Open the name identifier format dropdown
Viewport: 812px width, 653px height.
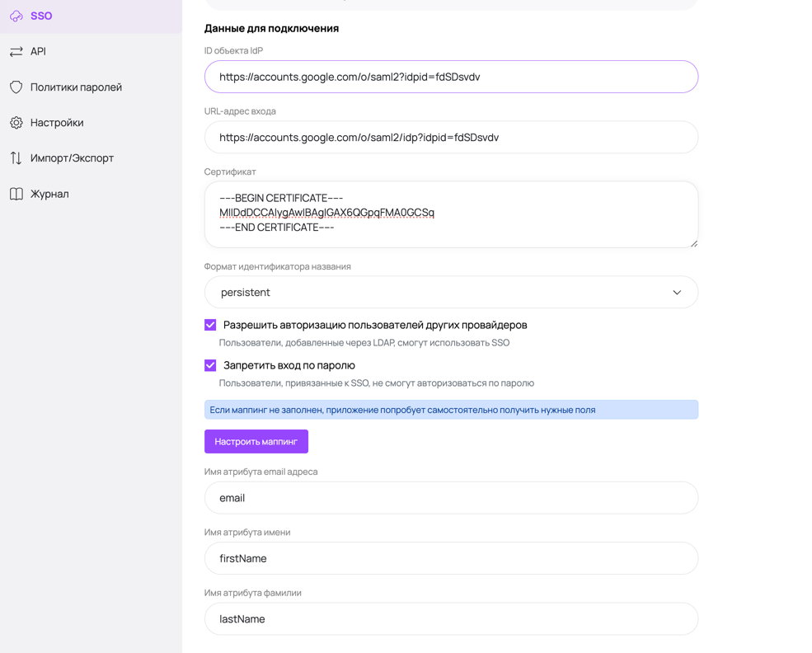click(450, 292)
